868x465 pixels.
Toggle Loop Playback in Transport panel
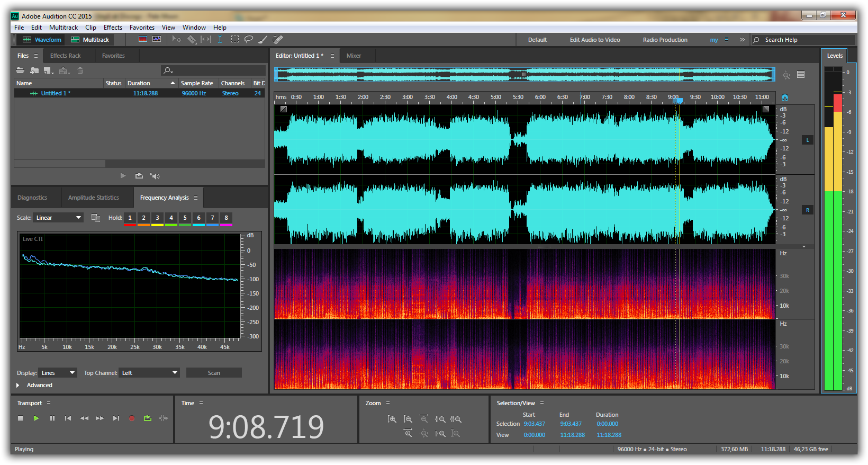(x=148, y=418)
